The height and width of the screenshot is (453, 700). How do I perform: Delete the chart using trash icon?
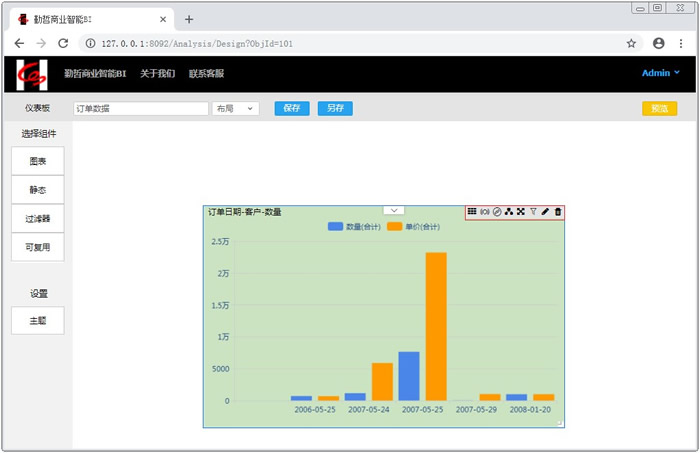point(558,212)
